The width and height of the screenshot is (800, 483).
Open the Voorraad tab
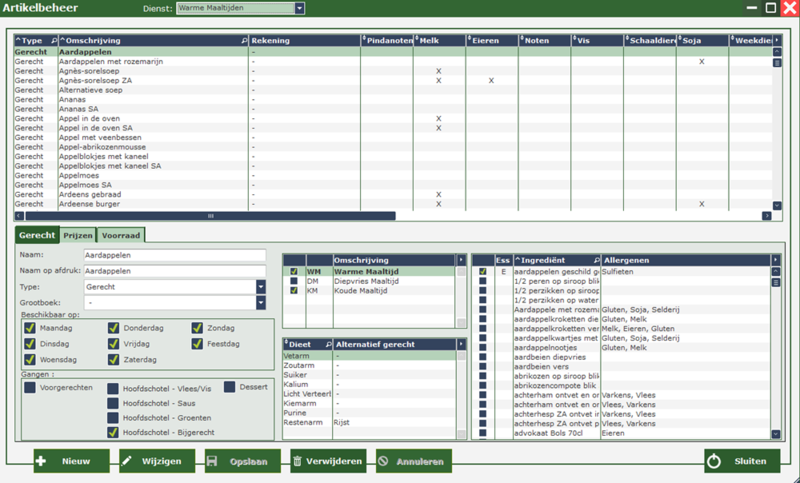point(119,235)
